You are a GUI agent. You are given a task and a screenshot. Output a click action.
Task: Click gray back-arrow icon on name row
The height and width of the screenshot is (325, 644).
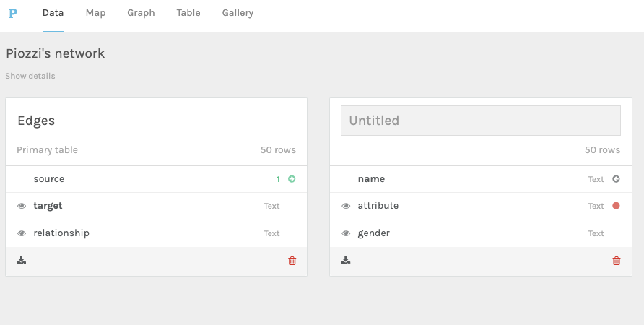616,178
